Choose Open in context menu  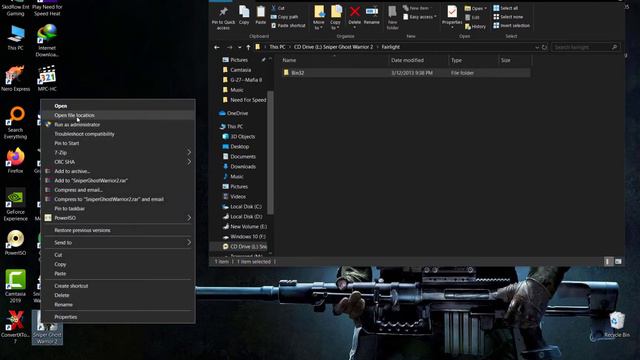click(118, 106)
